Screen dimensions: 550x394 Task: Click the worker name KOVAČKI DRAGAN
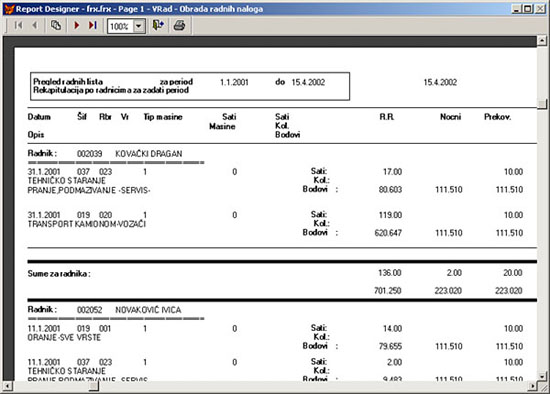point(149,154)
